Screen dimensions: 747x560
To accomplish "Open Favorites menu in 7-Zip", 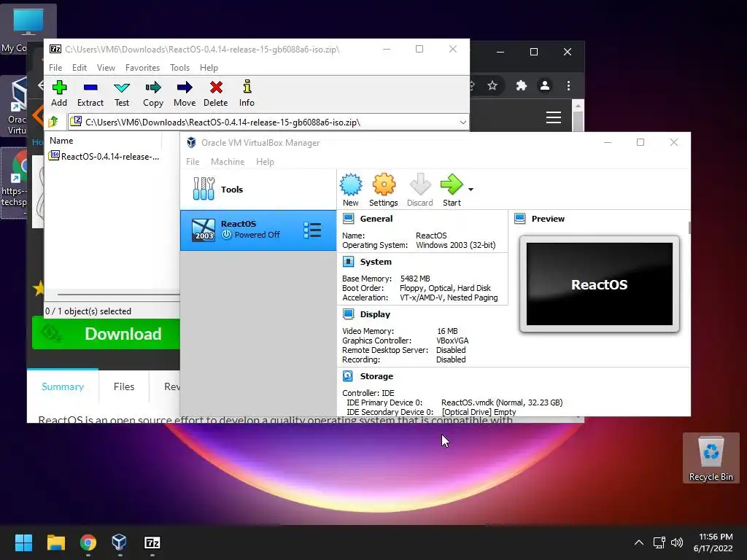I will [142, 68].
